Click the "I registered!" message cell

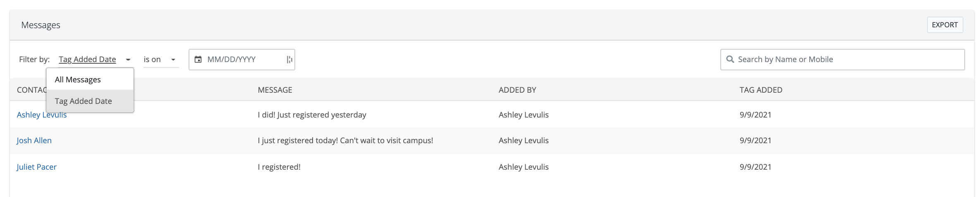279,167
